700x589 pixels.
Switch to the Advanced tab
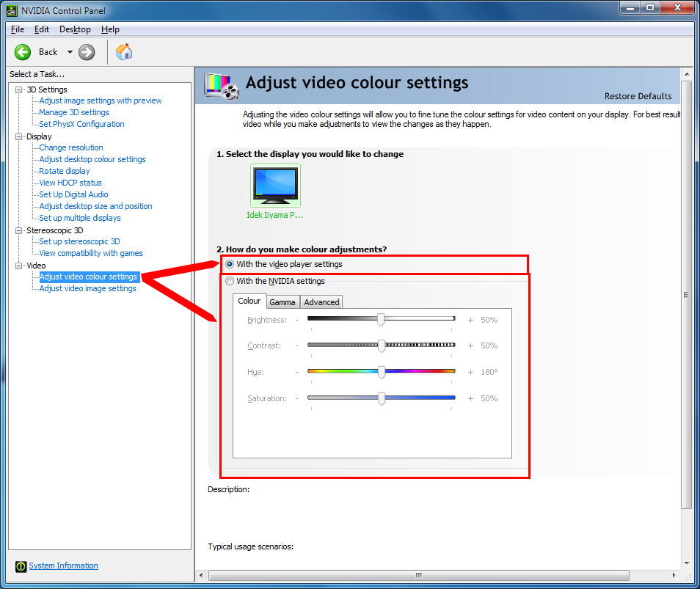[321, 302]
